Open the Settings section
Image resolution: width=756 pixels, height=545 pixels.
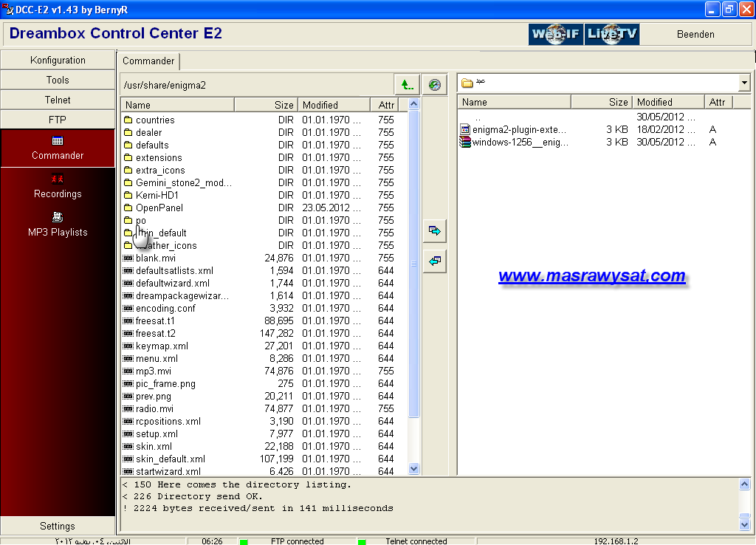58,526
